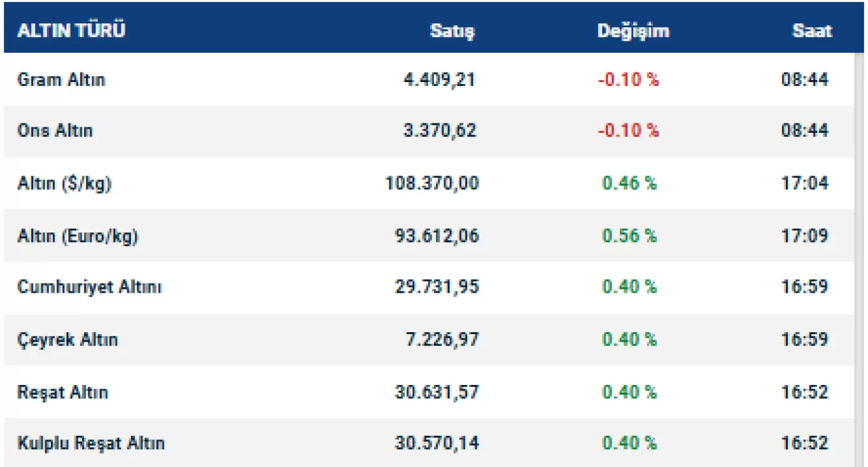The image size is (868, 467).
Task: Click the Saat column header
Action: (812, 31)
